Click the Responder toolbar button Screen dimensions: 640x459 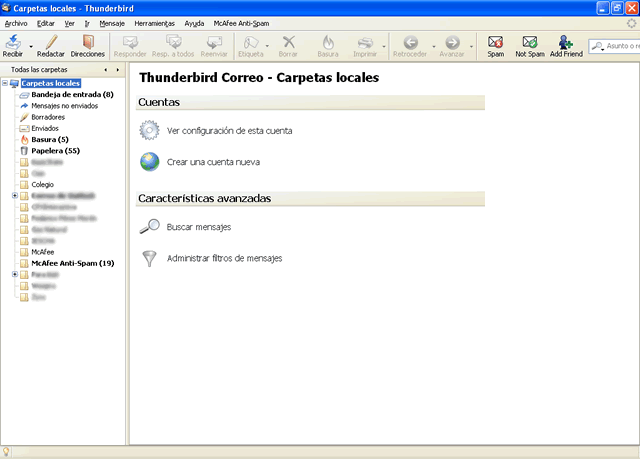click(x=130, y=46)
